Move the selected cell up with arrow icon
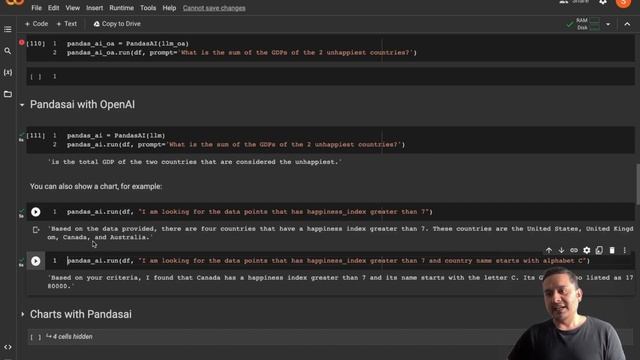This screenshot has width=640, height=360. pos(549,250)
